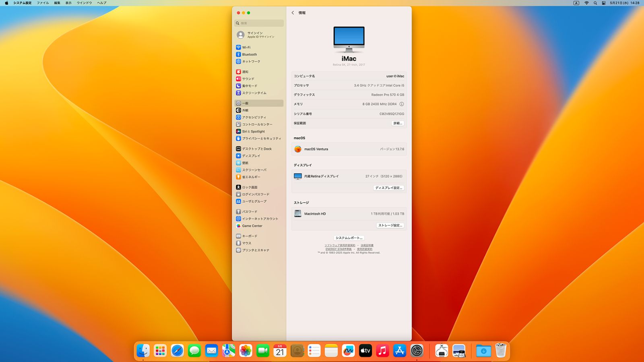Viewport: 644px width, 362px height.
Task: Open Music app in Dock
Action: coord(382,351)
